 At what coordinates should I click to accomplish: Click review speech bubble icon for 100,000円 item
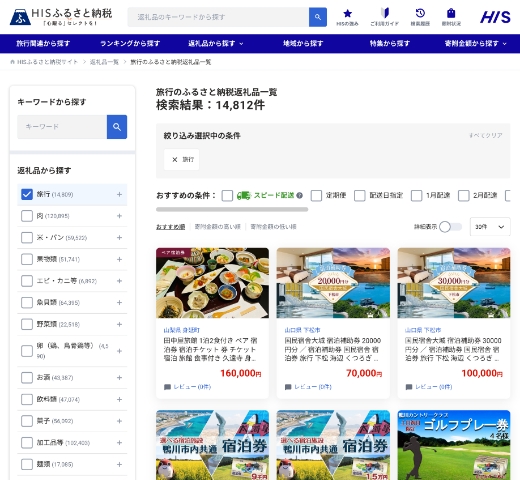[409, 387]
